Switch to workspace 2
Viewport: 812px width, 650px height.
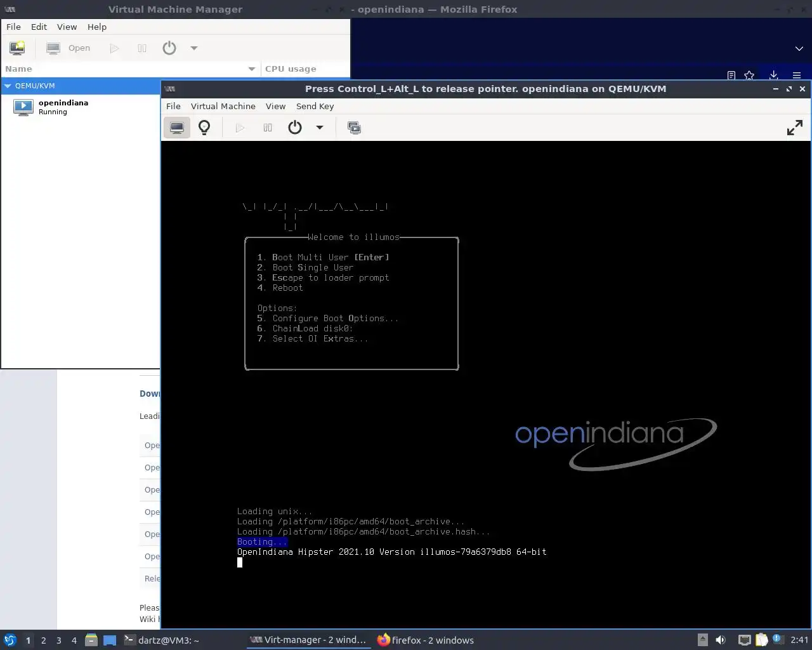tap(44, 640)
